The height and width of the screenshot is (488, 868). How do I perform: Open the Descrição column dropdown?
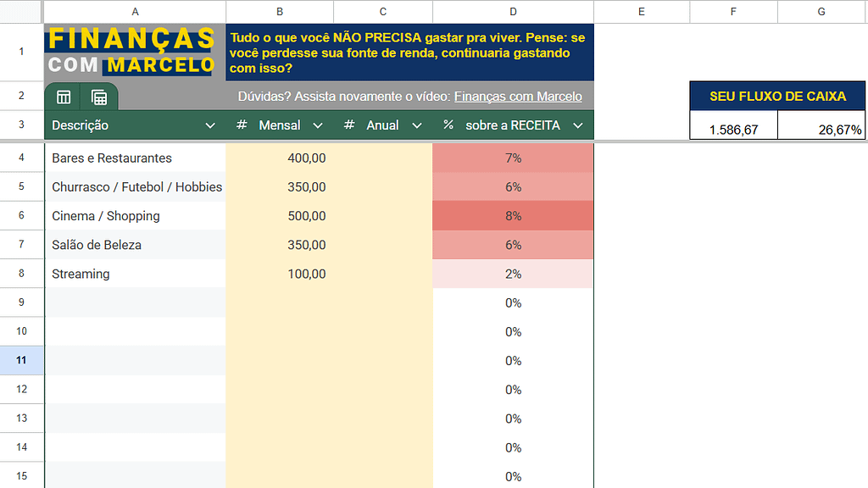coord(210,125)
